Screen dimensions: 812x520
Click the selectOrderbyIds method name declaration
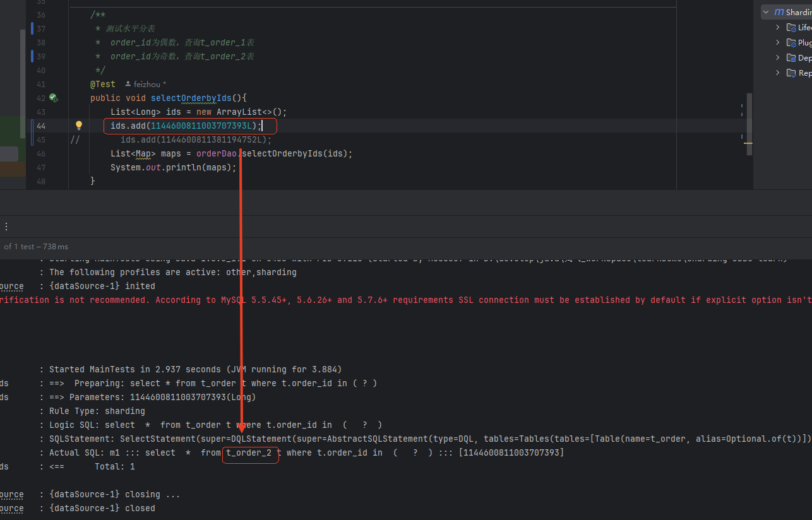point(191,98)
